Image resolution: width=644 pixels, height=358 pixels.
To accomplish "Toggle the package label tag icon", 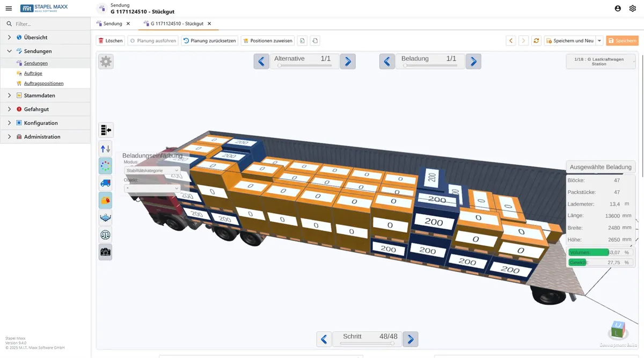I will point(106,200).
